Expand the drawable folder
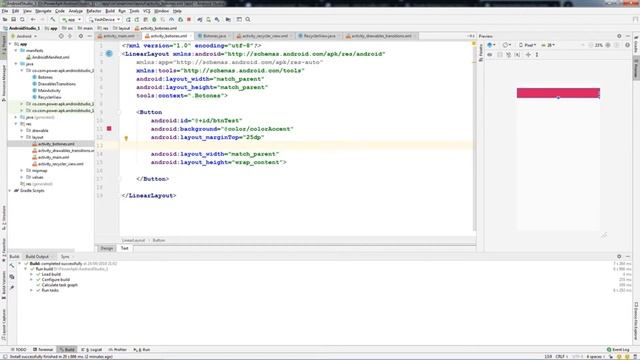The width and height of the screenshot is (640, 360). pyautogui.click(x=22, y=131)
